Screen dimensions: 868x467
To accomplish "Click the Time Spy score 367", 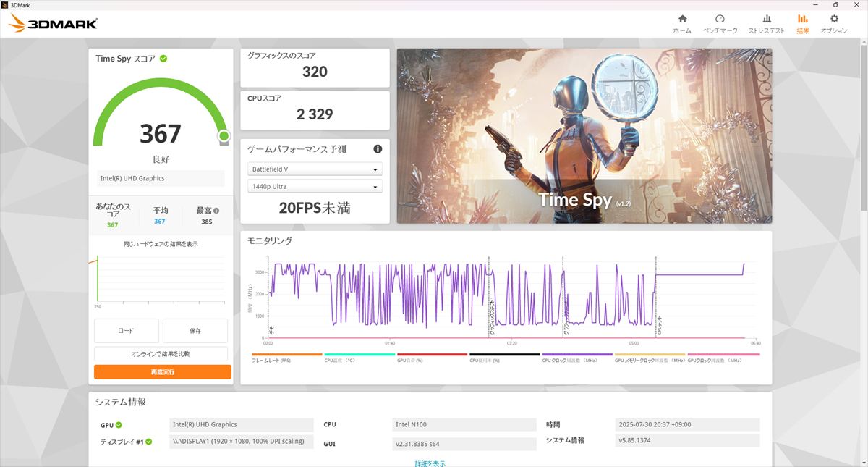I will click(x=161, y=134).
